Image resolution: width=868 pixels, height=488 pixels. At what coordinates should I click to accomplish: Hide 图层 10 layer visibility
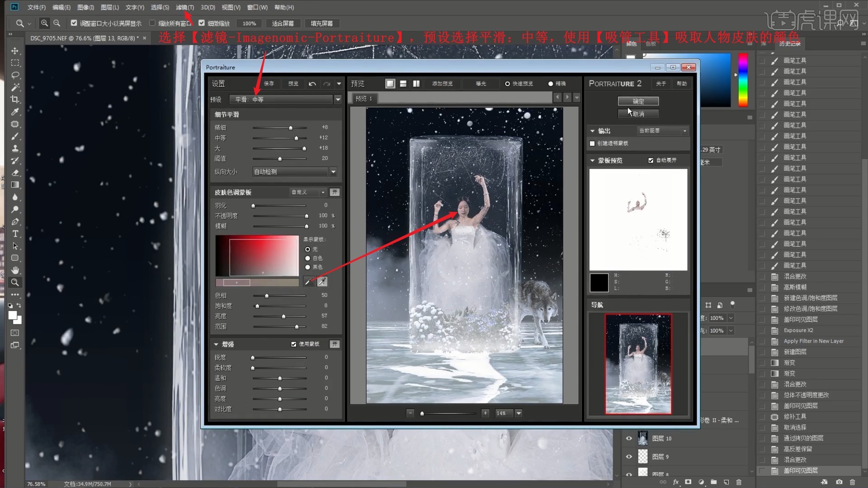point(629,438)
